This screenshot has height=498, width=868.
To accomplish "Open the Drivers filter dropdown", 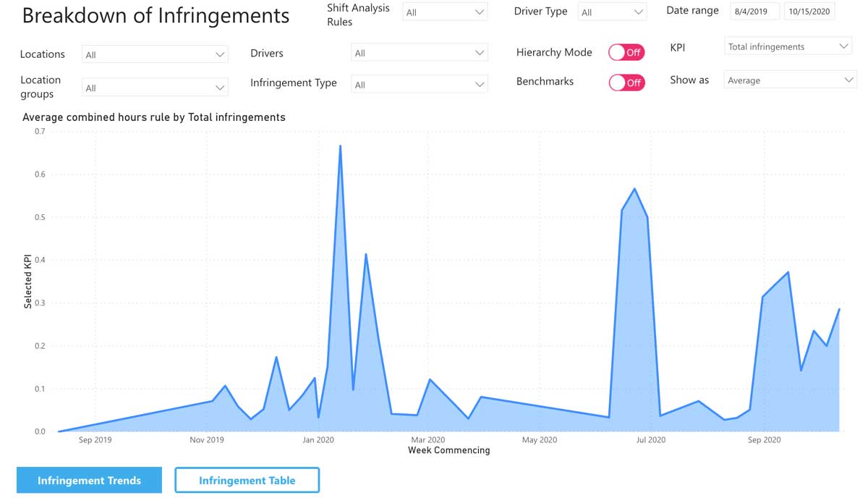I will [x=420, y=53].
